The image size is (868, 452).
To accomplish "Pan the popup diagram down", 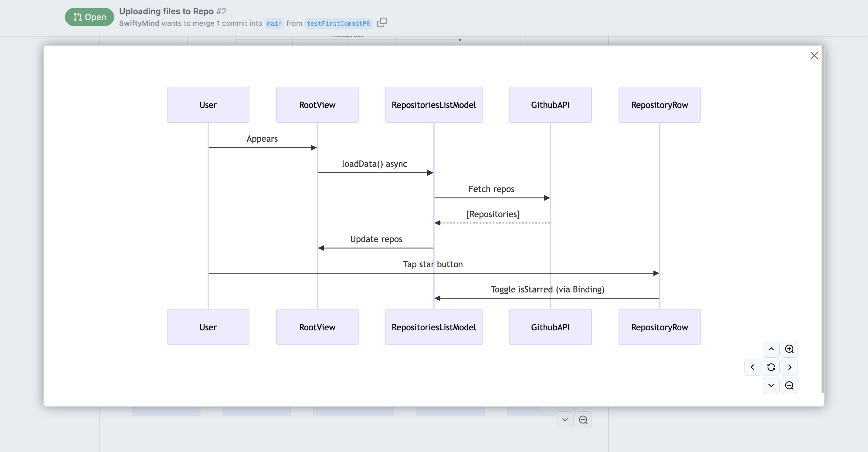I will tap(771, 385).
